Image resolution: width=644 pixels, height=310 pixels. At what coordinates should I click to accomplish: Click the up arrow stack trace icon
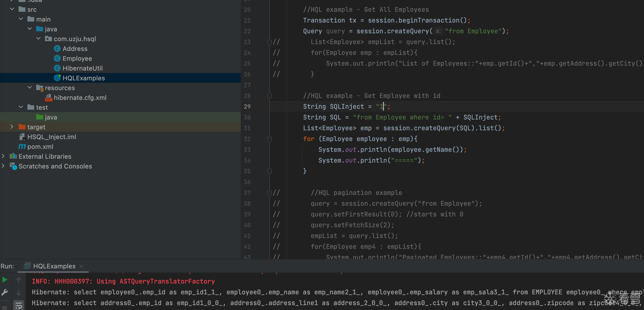(x=19, y=280)
